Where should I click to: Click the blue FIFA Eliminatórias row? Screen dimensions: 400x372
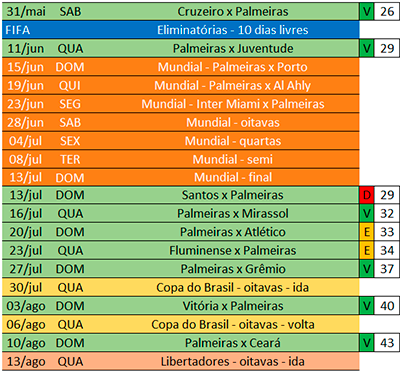[181, 30]
